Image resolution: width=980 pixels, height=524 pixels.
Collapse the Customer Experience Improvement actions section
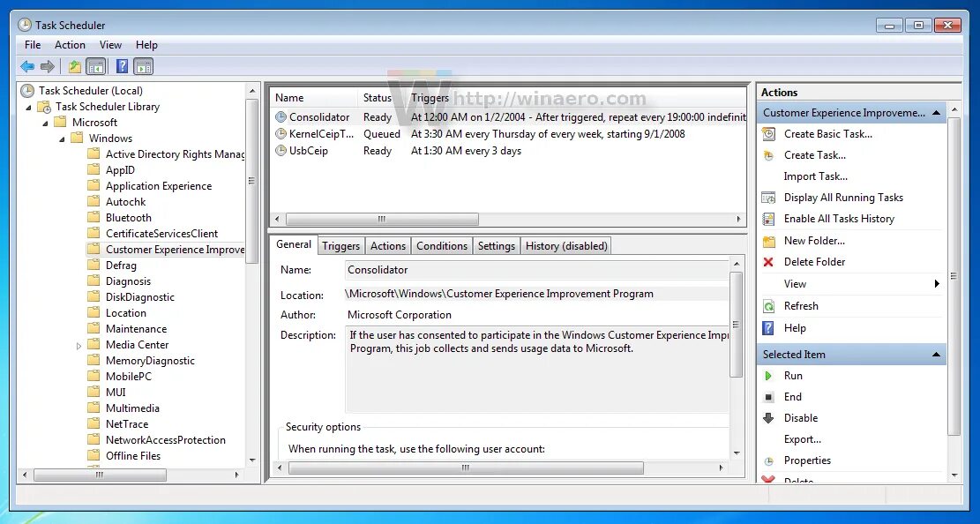point(936,113)
